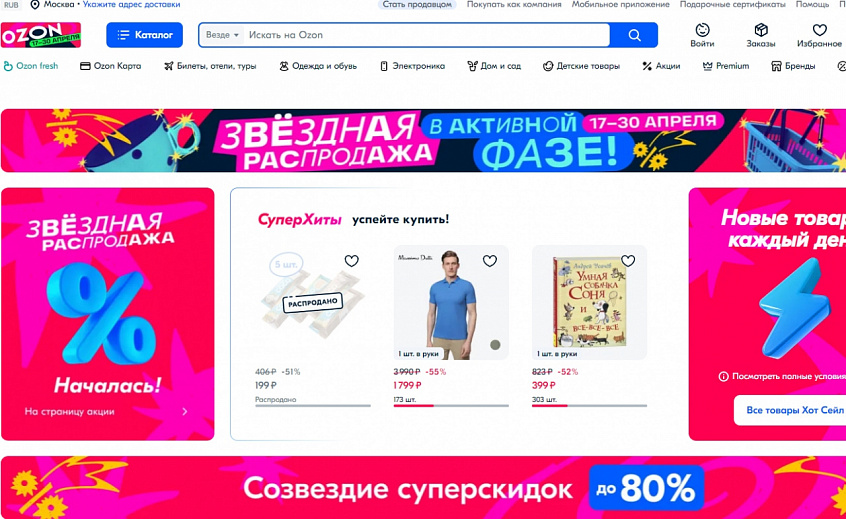Screen dimensions: 846x519
Task: Select Электроника category in the nav bar
Action: pyautogui.click(x=413, y=66)
